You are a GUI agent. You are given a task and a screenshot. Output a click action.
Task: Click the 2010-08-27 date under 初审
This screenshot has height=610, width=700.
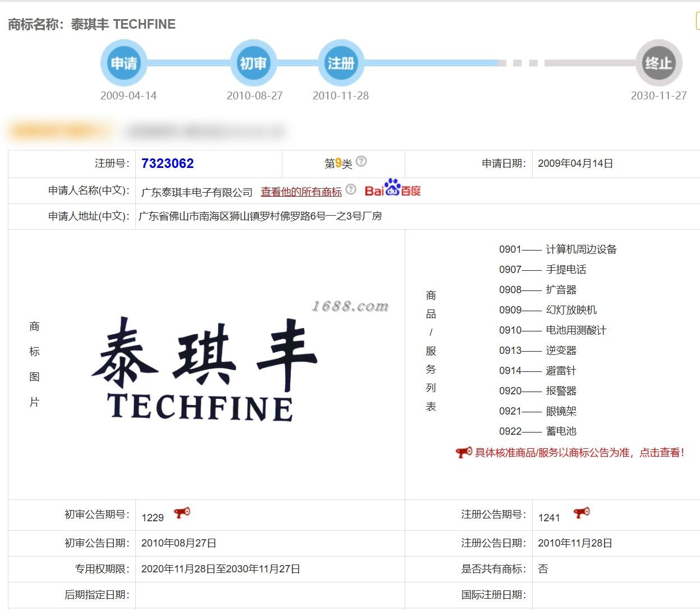pos(255,95)
